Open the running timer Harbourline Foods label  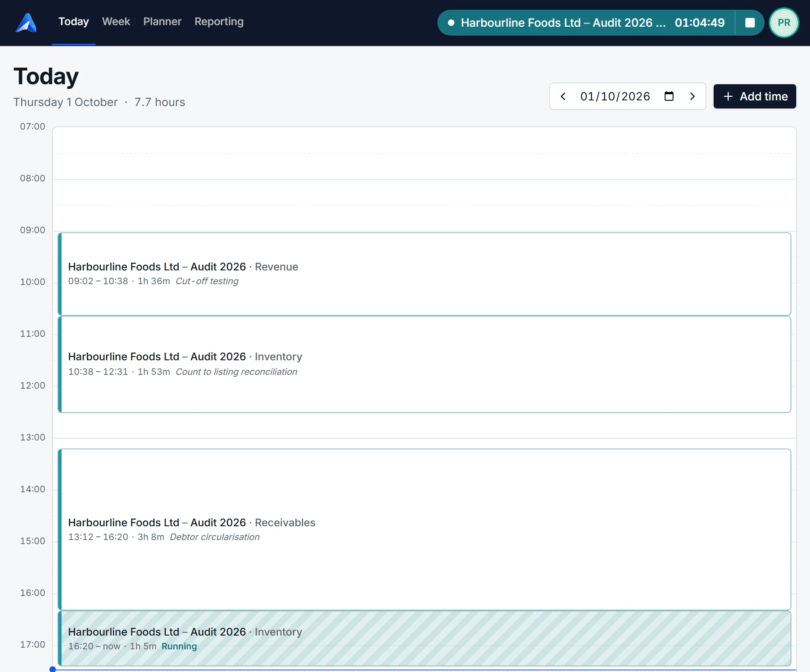(x=563, y=23)
